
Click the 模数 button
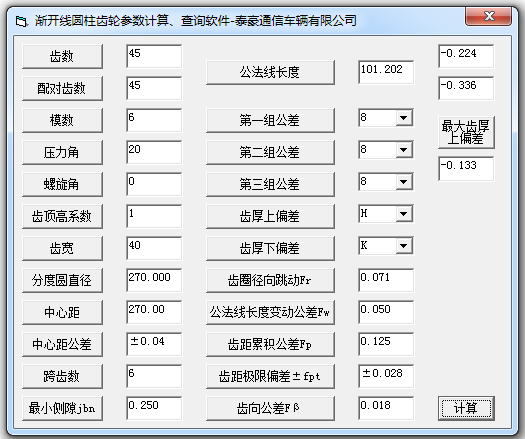(x=62, y=121)
